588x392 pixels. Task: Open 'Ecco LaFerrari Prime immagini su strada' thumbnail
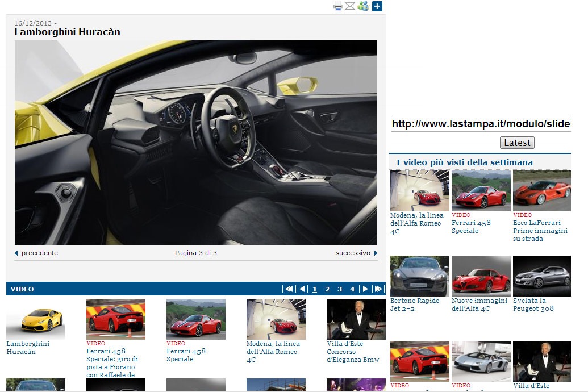coord(542,191)
